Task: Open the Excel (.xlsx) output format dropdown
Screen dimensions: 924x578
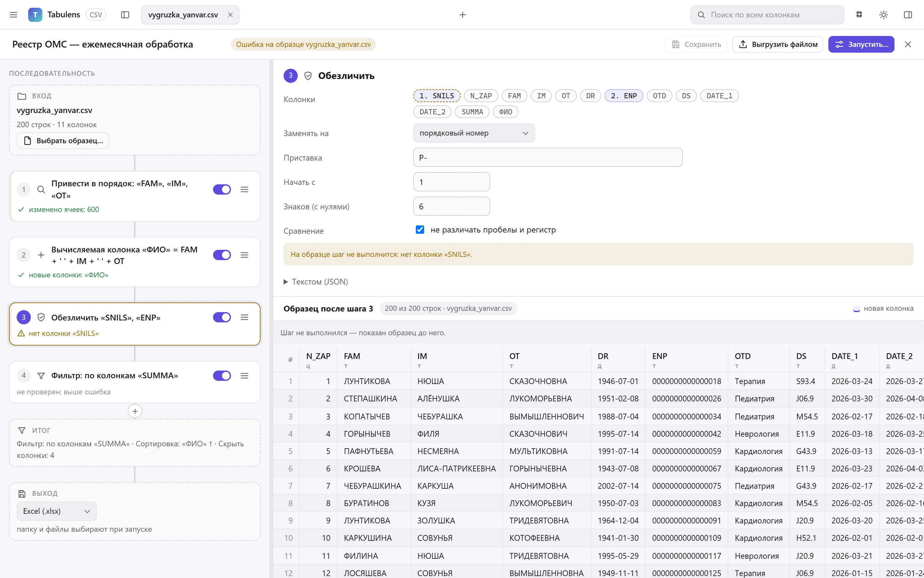Action: tap(56, 511)
